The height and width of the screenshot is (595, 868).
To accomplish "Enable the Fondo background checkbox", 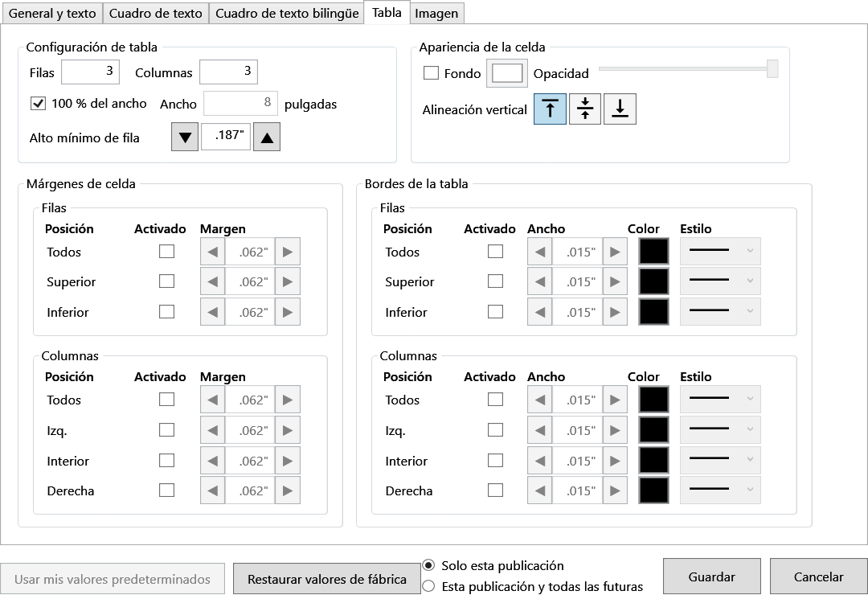I will (432, 73).
